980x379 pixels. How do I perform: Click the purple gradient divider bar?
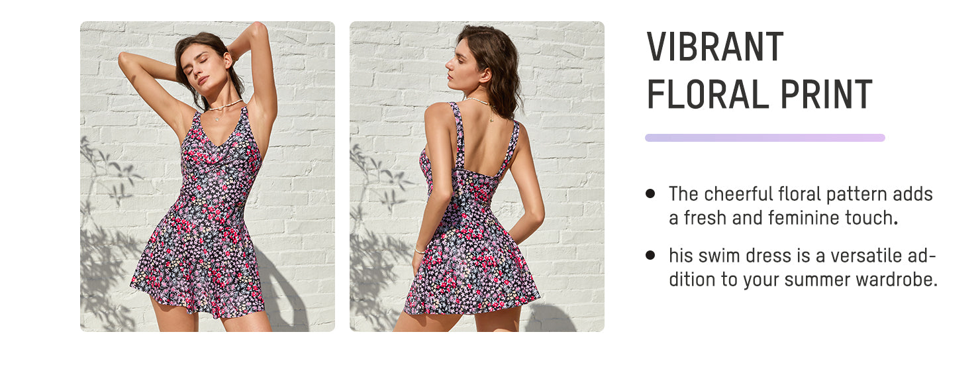coord(765,138)
